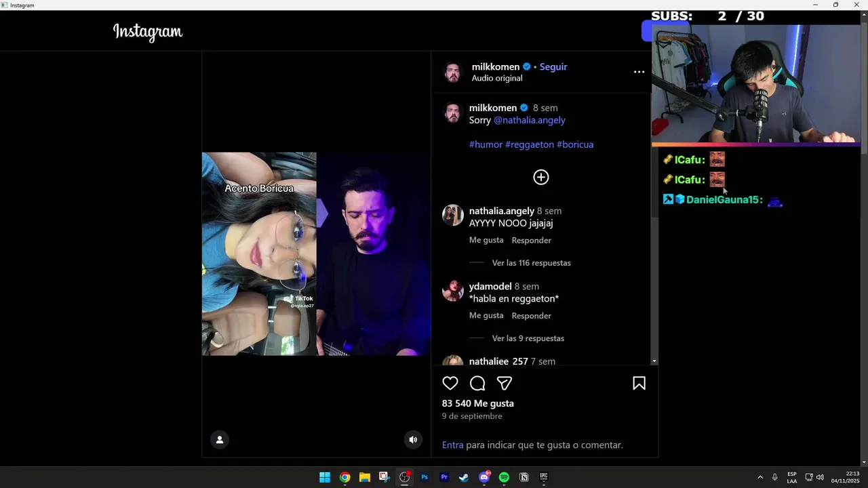
Task: Open the Windows Start menu
Action: 325,477
